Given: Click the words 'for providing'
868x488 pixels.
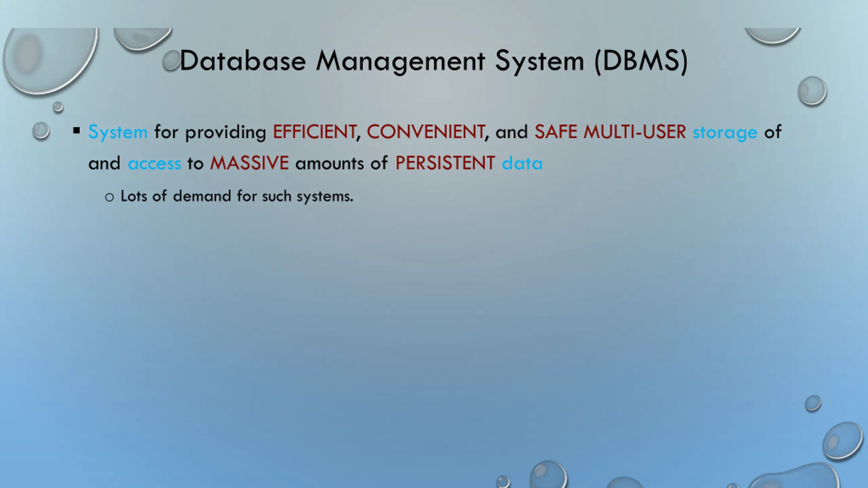Looking at the screenshot, I should 210,132.
